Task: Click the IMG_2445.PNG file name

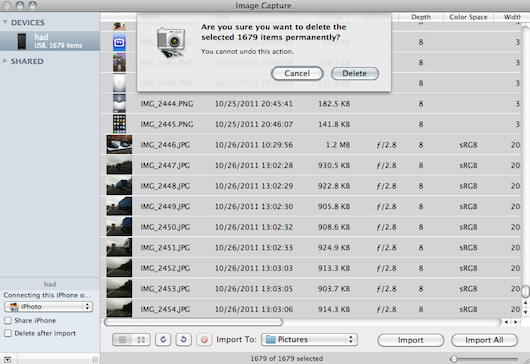Action: click(x=167, y=124)
